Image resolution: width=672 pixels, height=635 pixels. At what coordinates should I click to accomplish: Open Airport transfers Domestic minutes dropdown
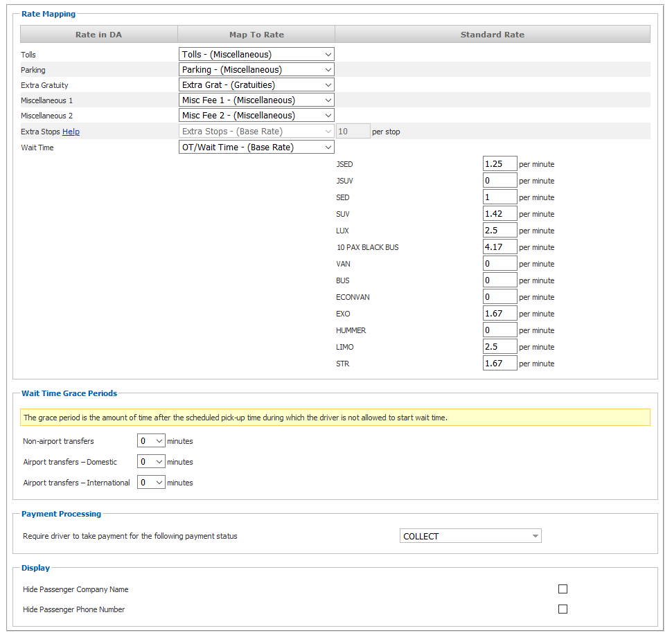click(x=151, y=462)
